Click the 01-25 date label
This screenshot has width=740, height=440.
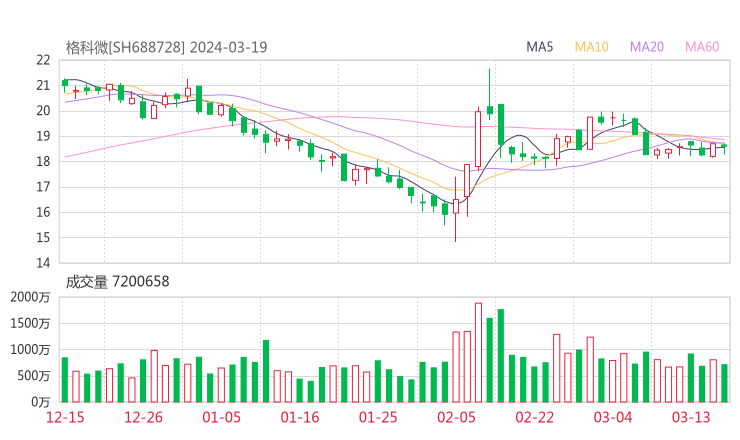[x=378, y=417]
